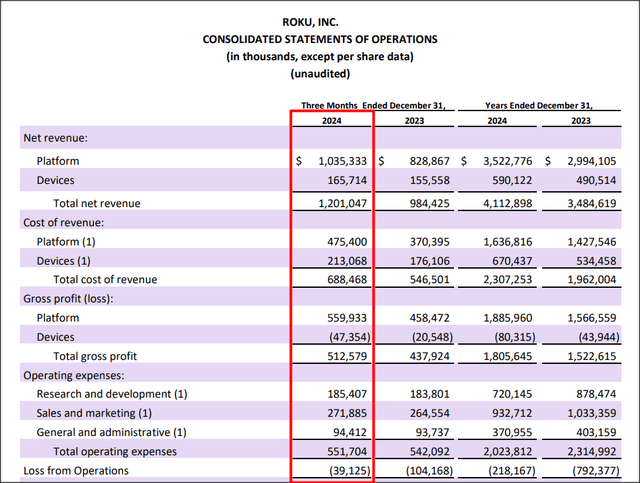Click total net revenue value 4,112,898
This screenshot has width=640, height=483.
pos(508,203)
